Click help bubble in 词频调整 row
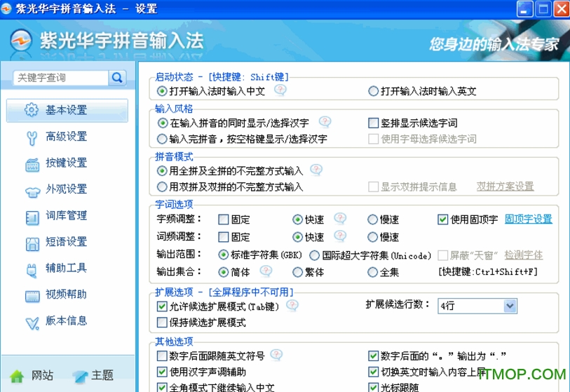This screenshot has width=570, height=392. point(340,236)
